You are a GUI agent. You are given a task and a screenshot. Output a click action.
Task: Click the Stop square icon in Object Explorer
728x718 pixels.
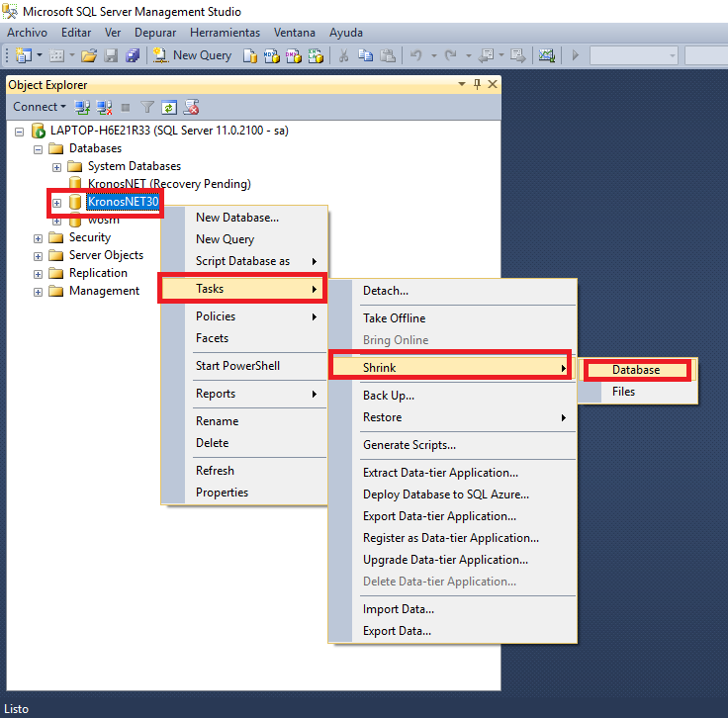click(126, 108)
